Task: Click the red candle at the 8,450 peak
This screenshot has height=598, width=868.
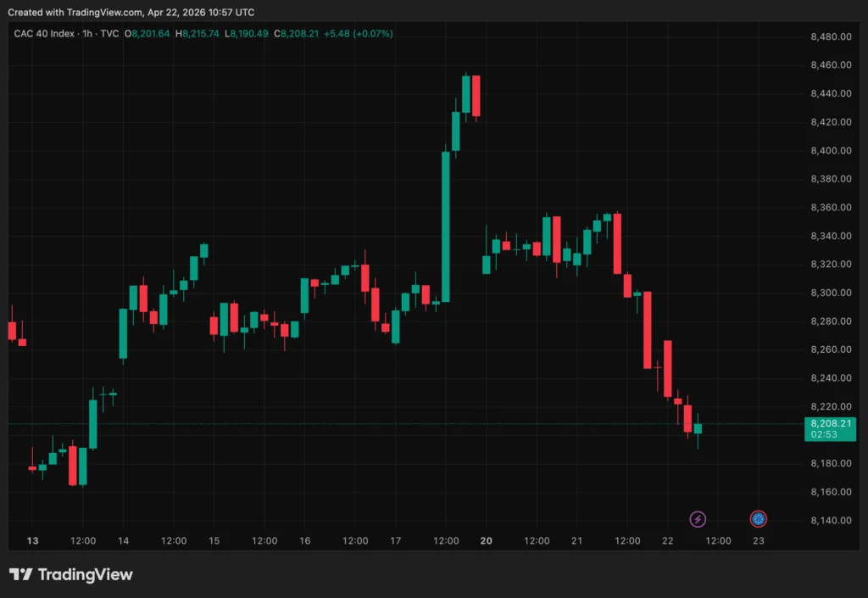Action: click(x=476, y=96)
